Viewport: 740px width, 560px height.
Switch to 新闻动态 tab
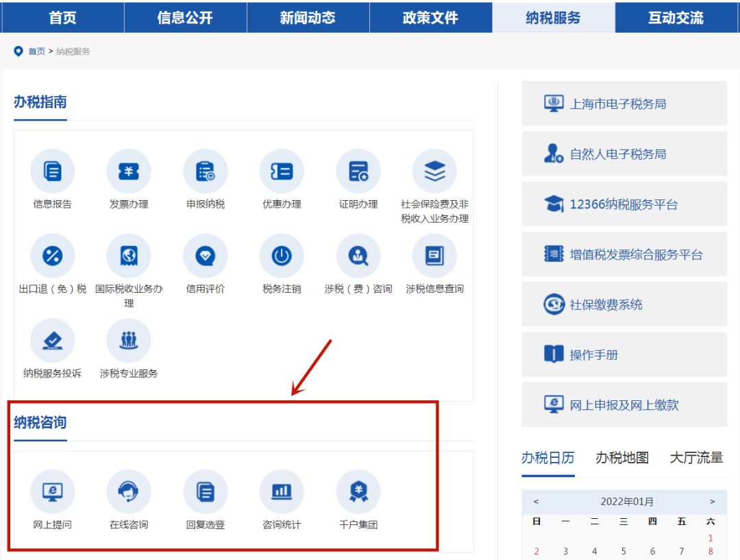pos(308,17)
